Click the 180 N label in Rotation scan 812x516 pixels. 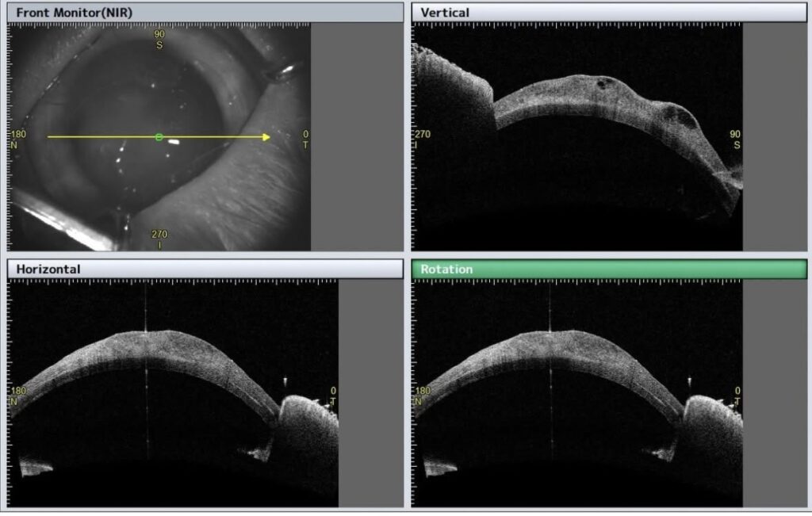(422, 396)
